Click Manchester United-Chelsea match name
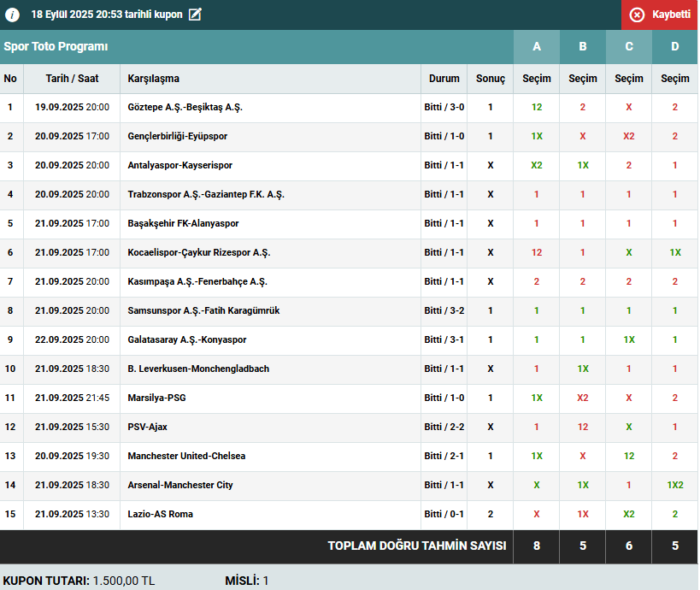 point(186,457)
